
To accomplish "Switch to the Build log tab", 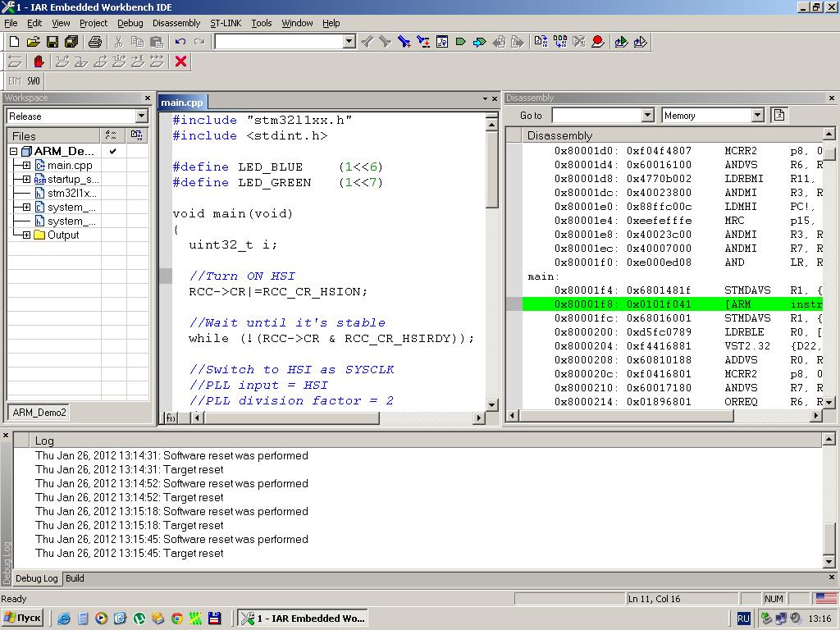I will tap(75, 578).
